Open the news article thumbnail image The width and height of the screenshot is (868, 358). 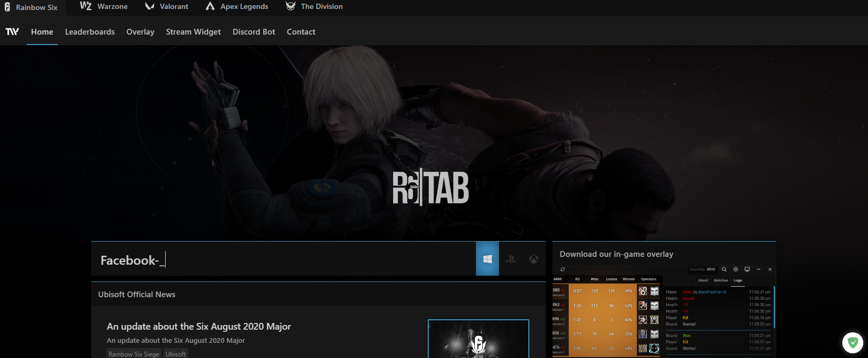coord(479,339)
